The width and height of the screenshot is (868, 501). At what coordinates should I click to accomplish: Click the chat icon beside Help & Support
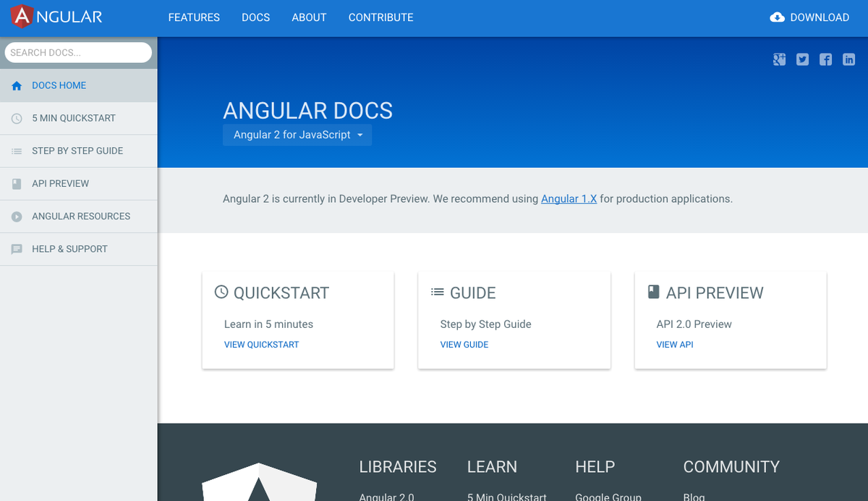17,249
